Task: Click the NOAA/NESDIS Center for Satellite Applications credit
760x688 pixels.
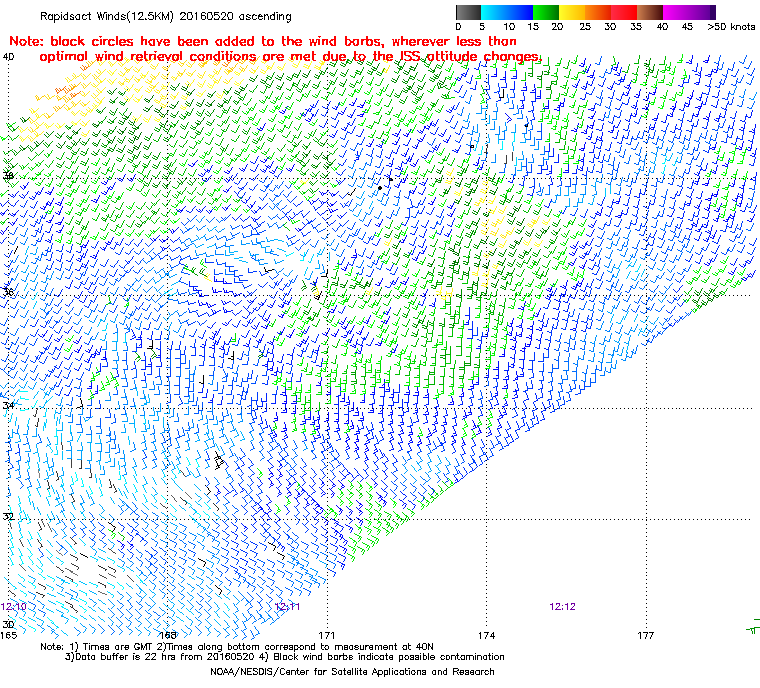Action: click(352, 672)
